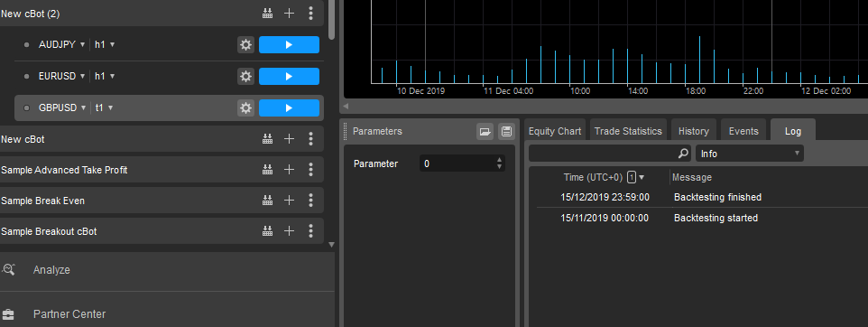
Task: Start the GBPUSD t1 instance
Action: tap(289, 108)
